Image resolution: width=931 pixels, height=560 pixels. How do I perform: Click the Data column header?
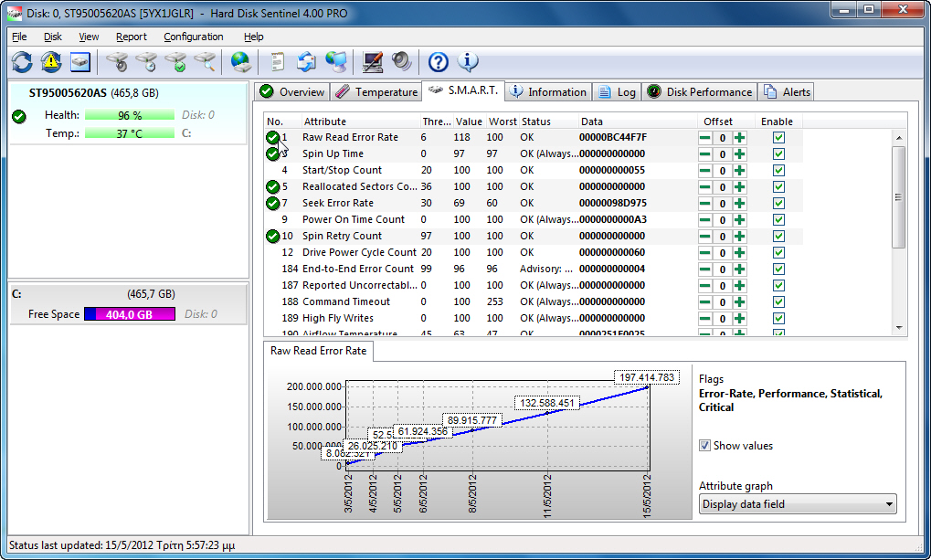coord(637,122)
